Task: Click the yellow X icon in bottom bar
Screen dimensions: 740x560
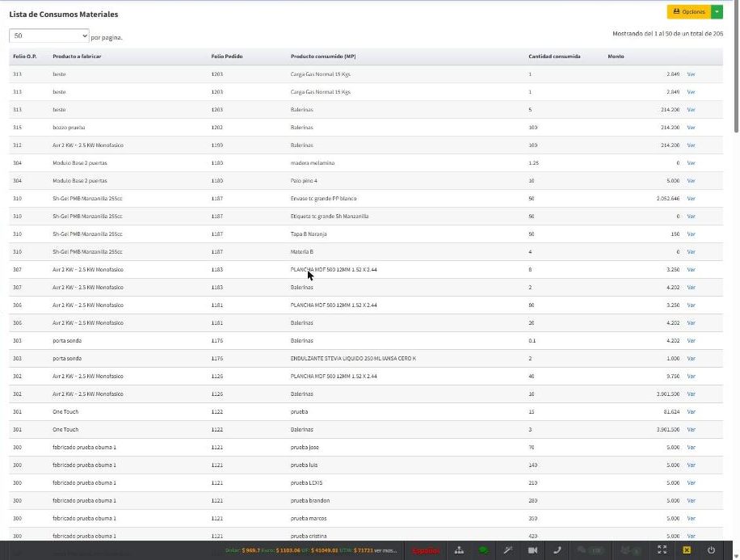Action: (x=687, y=549)
